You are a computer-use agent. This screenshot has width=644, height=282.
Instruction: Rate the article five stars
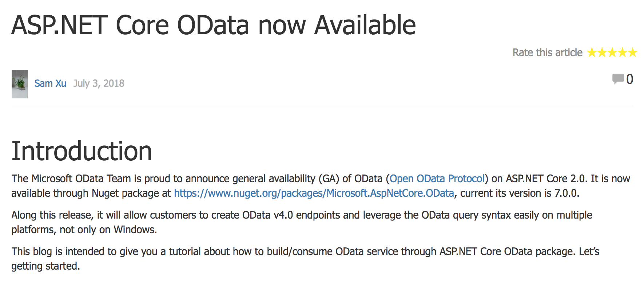click(633, 52)
